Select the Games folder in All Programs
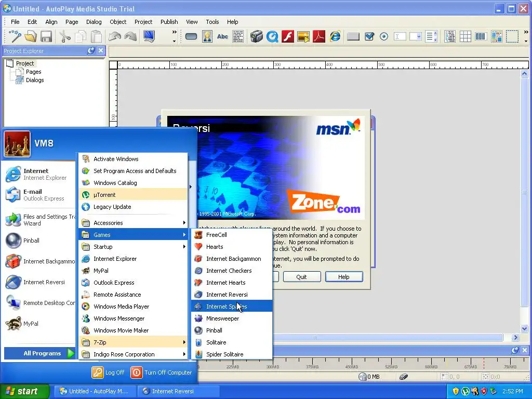Screen dimensions: 532x399 (134, 235)
